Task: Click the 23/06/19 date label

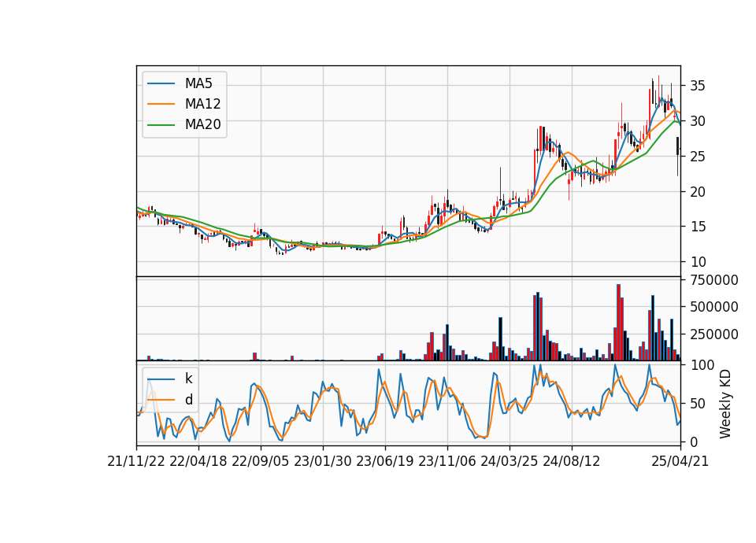Action: [x=385, y=462]
